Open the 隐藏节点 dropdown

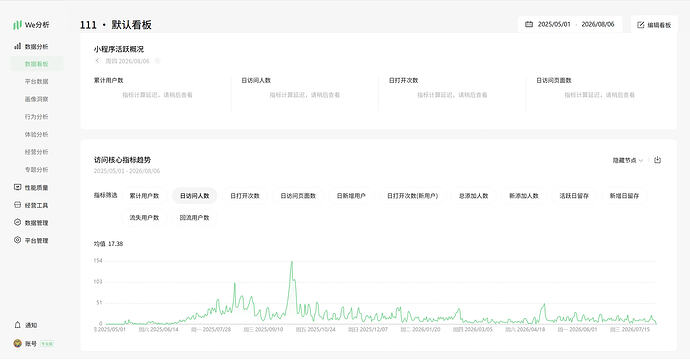(628, 160)
